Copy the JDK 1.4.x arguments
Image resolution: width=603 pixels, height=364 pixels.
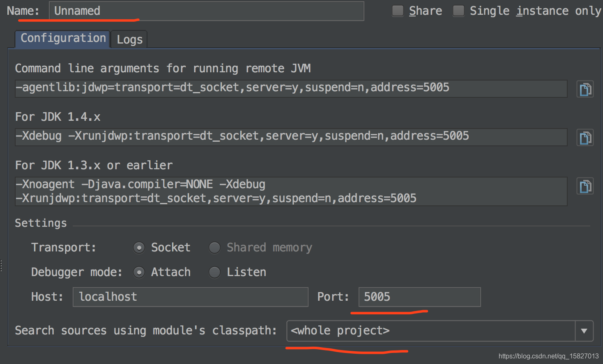585,138
